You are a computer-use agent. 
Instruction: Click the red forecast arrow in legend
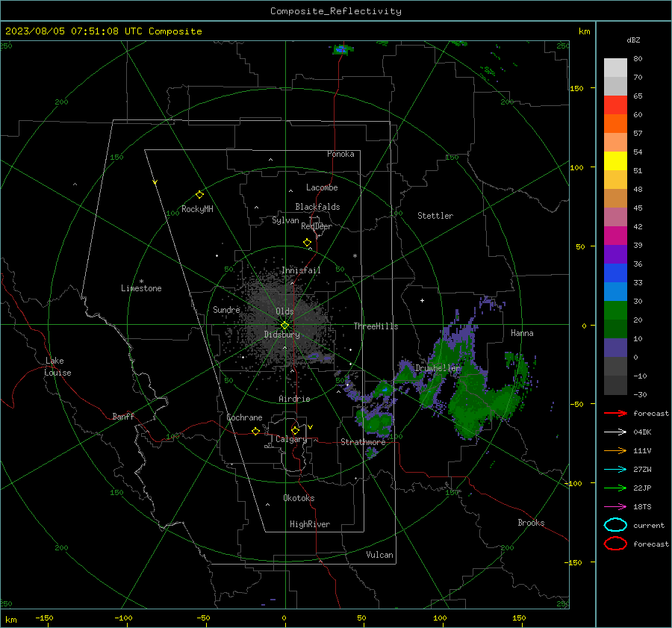click(x=615, y=413)
